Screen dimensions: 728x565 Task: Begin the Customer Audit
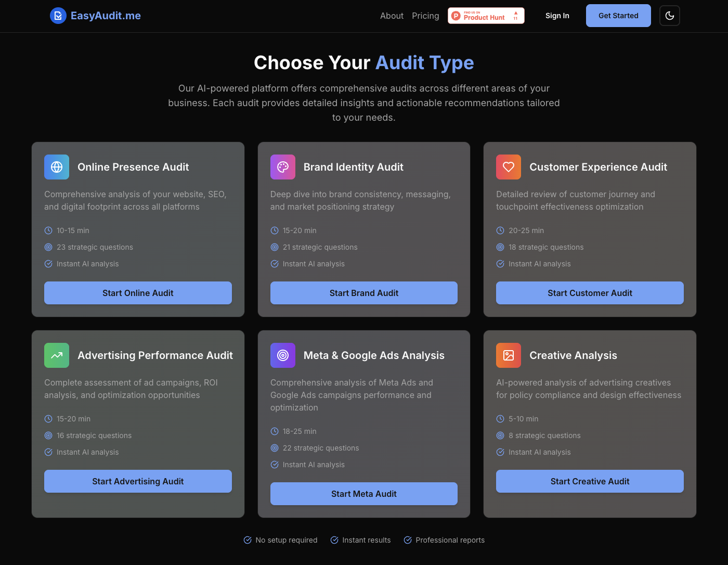590,293
